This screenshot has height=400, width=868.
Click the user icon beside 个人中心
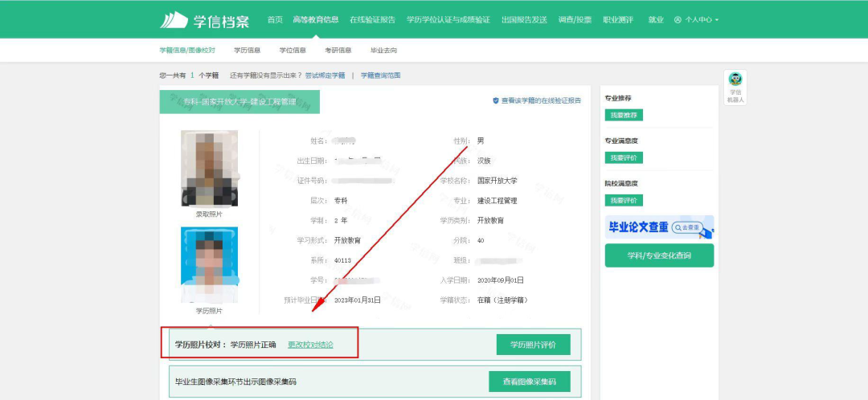tap(678, 19)
